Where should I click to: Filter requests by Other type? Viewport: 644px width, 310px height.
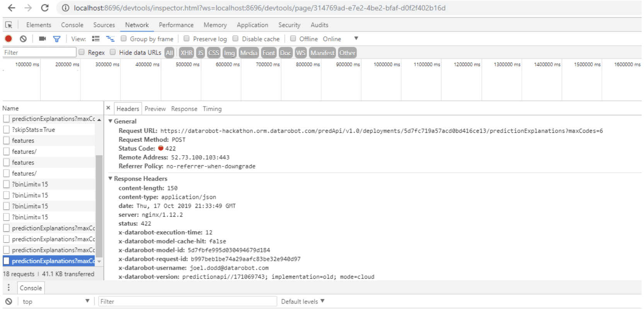[347, 53]
